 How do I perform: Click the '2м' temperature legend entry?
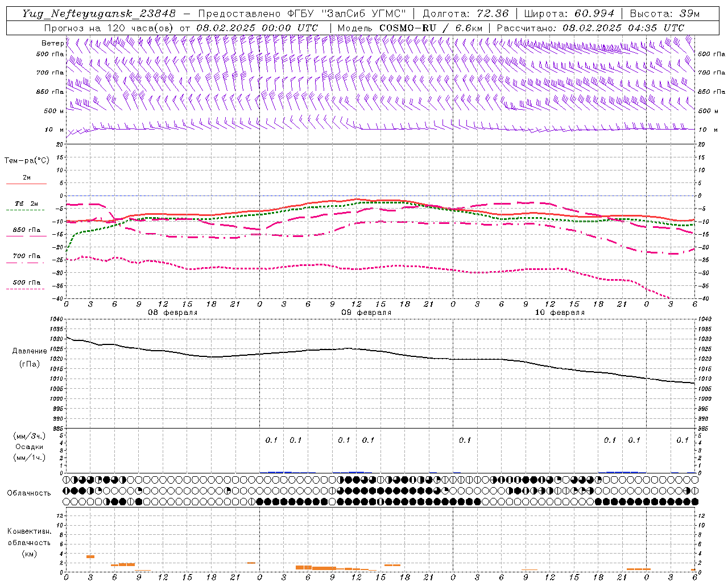(27, 178)
